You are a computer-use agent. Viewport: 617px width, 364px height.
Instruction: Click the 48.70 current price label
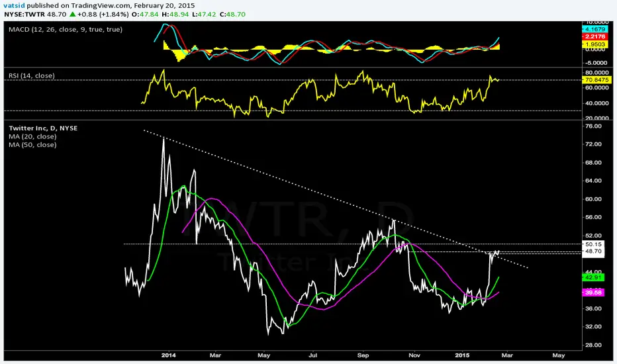593,251
